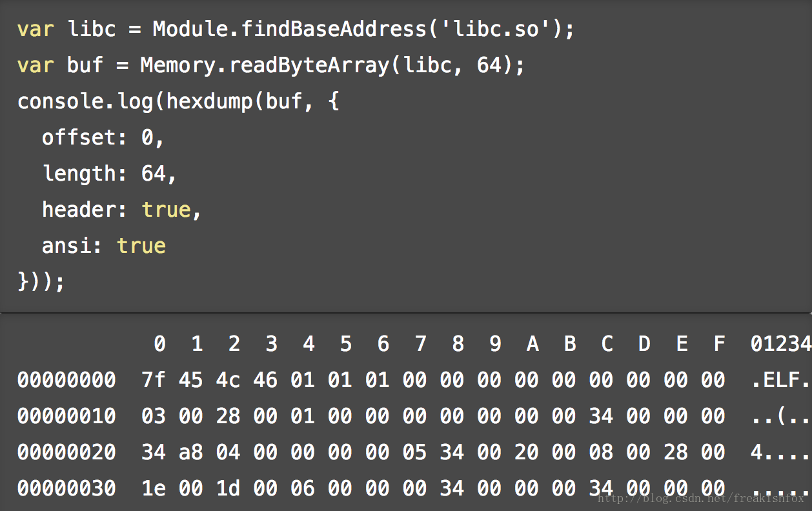
Task: Click the 00000030 row offset
Action: pyautogui.click(x=66, y=488)
